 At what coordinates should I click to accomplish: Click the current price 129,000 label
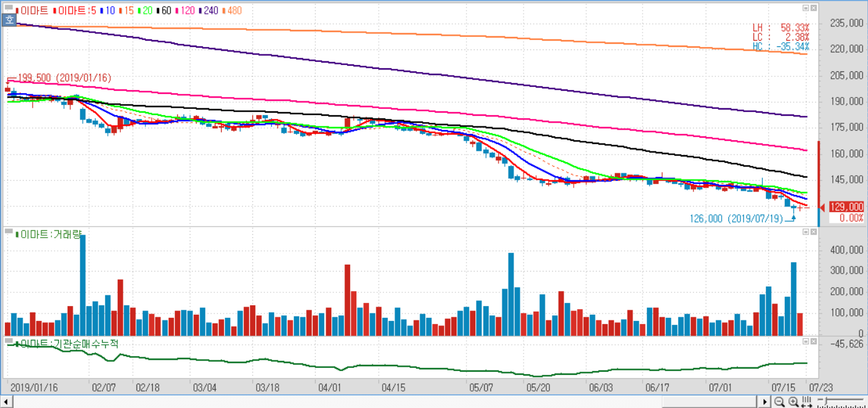[846, 207]
